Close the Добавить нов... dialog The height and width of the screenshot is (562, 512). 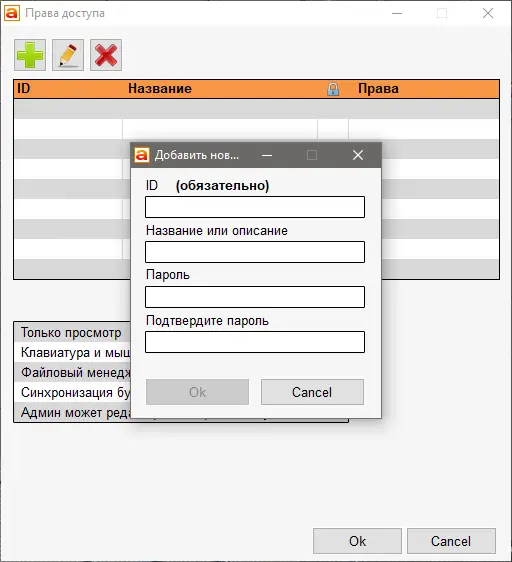[x=358, y=155]
